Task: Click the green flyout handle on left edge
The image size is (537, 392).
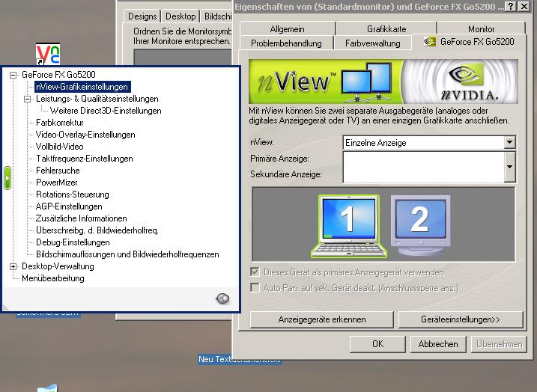Action: point(7,178)
